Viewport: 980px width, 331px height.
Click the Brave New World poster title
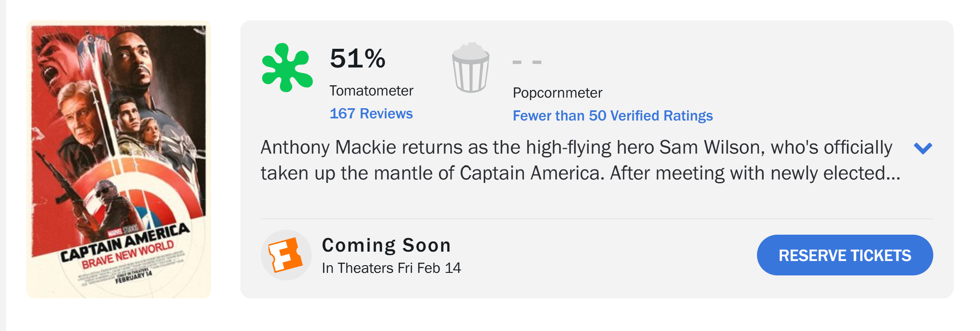(127, 254)
